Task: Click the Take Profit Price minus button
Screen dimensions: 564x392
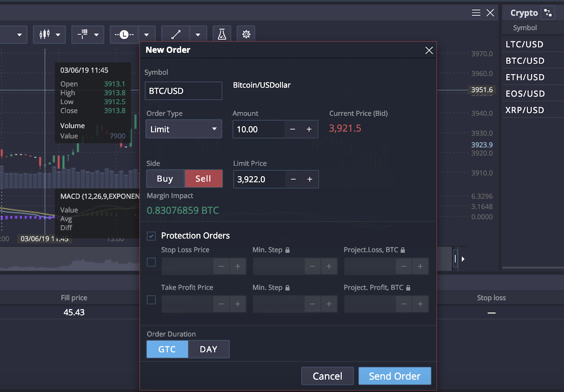Action: [x=221, y=304]
